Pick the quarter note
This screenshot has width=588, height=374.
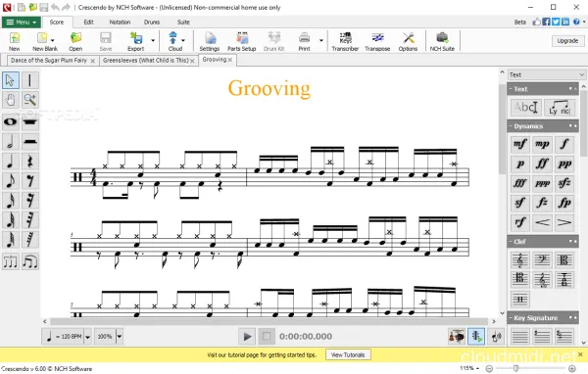(11, 162)
